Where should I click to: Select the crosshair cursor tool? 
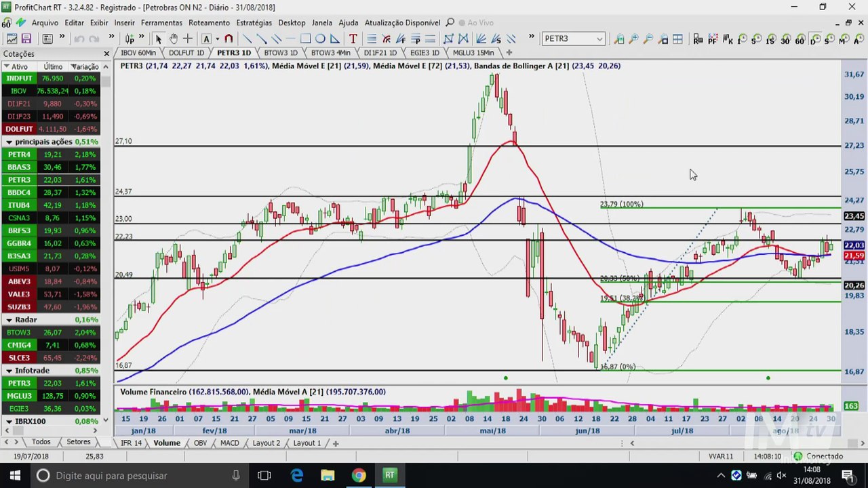[x=188, y=39]
